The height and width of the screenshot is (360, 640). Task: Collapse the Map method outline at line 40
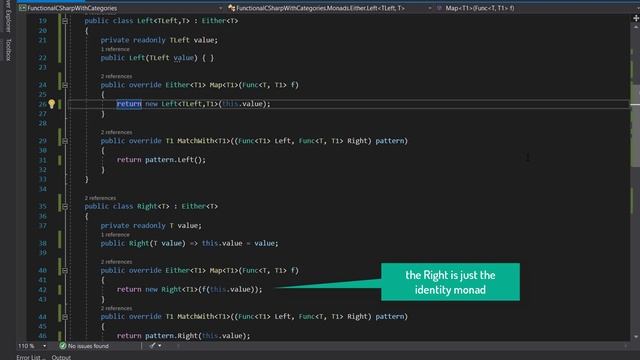(x=65, y=270)
